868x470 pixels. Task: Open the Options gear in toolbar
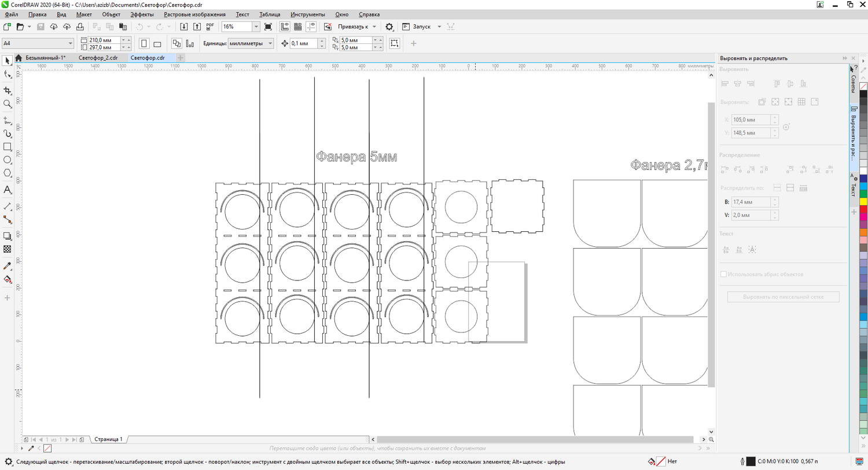click(389, 27)
